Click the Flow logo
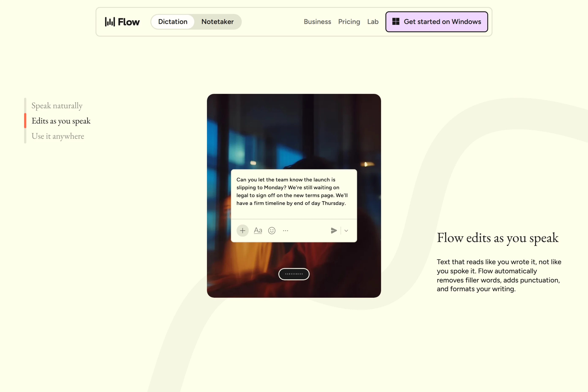This screenshot has height=392, width=588. coord(122,22)
